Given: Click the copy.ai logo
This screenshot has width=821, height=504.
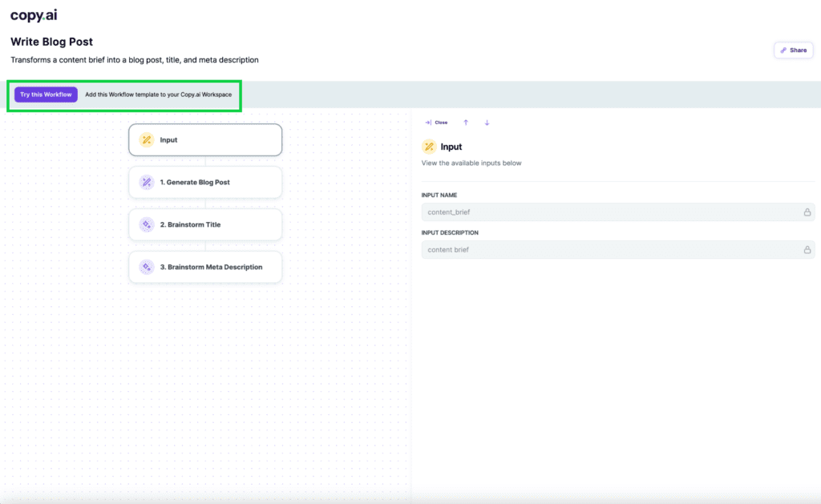Looking at the screenshot, I should click(33, 14).
